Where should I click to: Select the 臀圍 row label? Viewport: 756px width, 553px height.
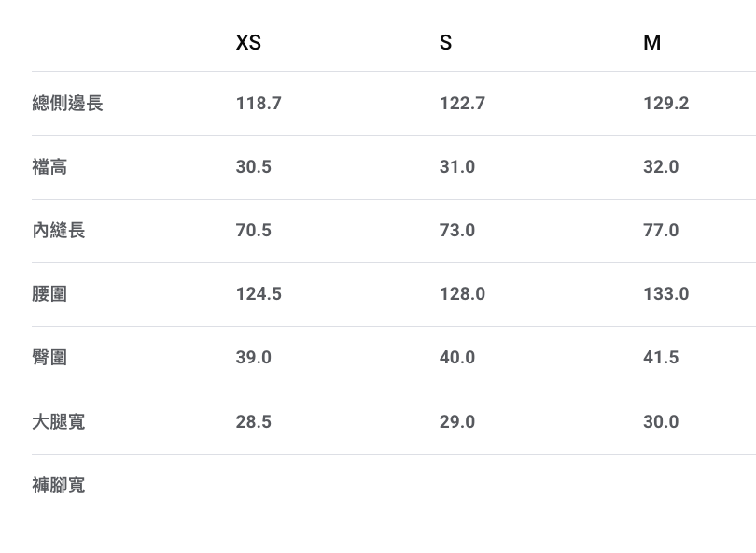[x=49, y=358]
